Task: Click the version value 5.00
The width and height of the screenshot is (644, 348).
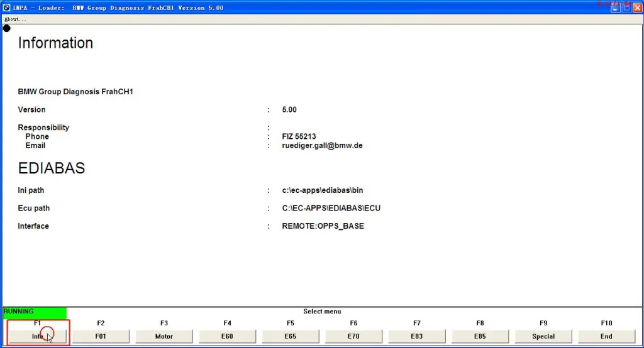Action: [x=289, y=109]
